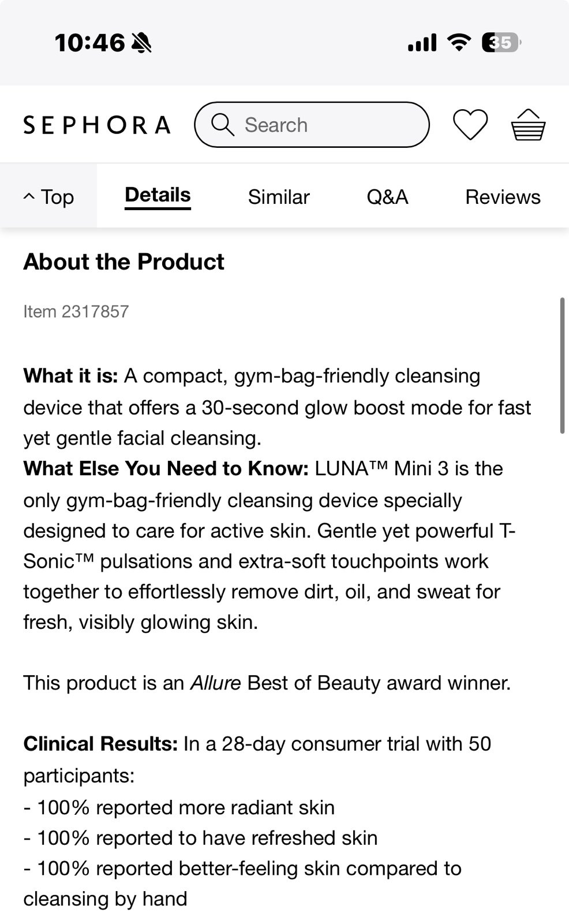Tap the 10:46 clock in status bar

(x=89, y=42)
